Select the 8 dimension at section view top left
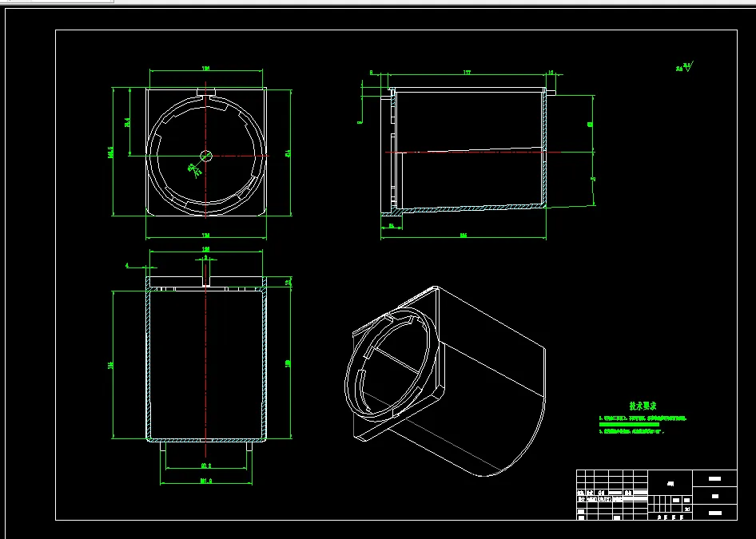This screenshot has width=756, height=539. point(372,73)
